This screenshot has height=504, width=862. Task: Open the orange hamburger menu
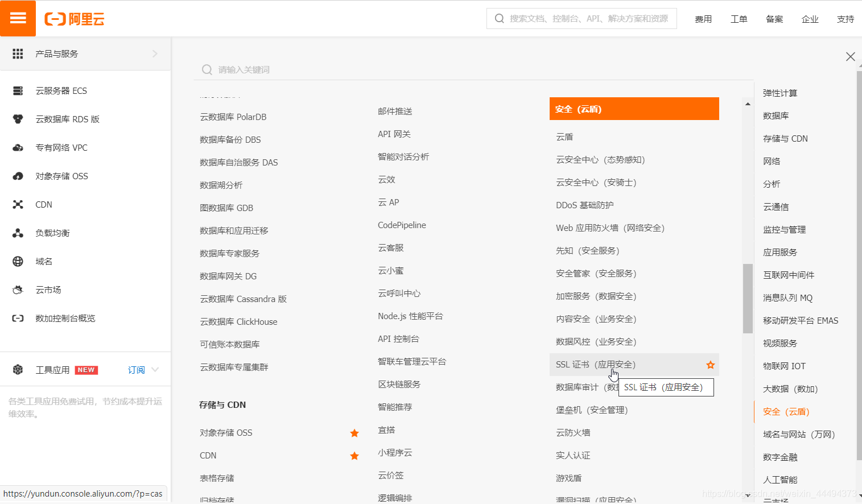tap(18, 18)
